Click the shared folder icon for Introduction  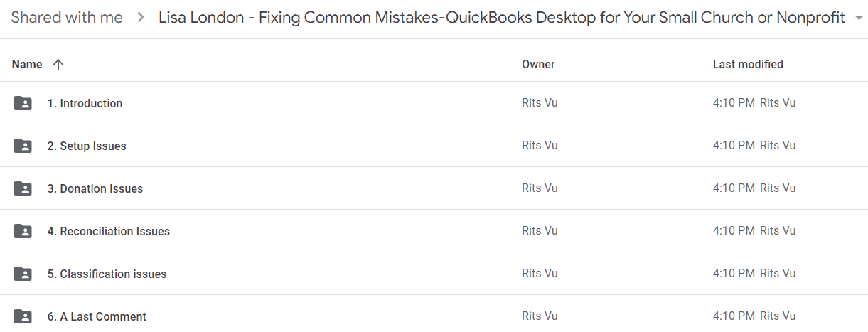(23, 103)
